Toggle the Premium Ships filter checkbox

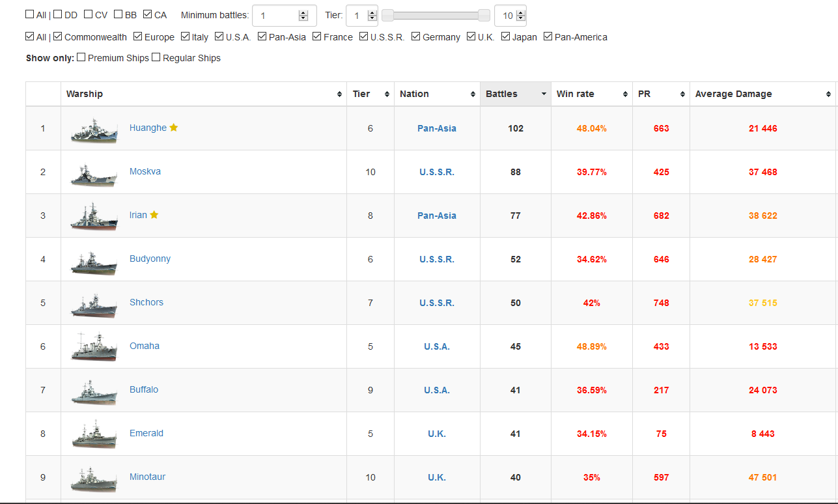[81, 57]
